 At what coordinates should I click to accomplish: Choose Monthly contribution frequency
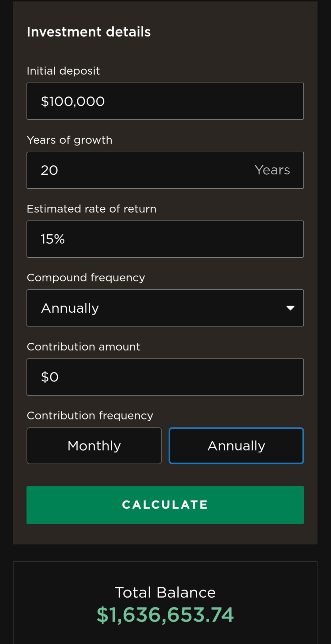point(94,446)
